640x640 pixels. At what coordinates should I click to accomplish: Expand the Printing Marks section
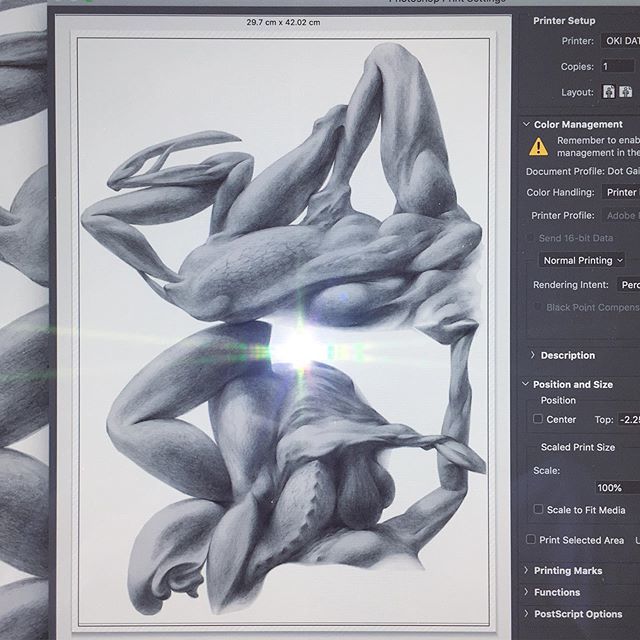click(526, 570)
